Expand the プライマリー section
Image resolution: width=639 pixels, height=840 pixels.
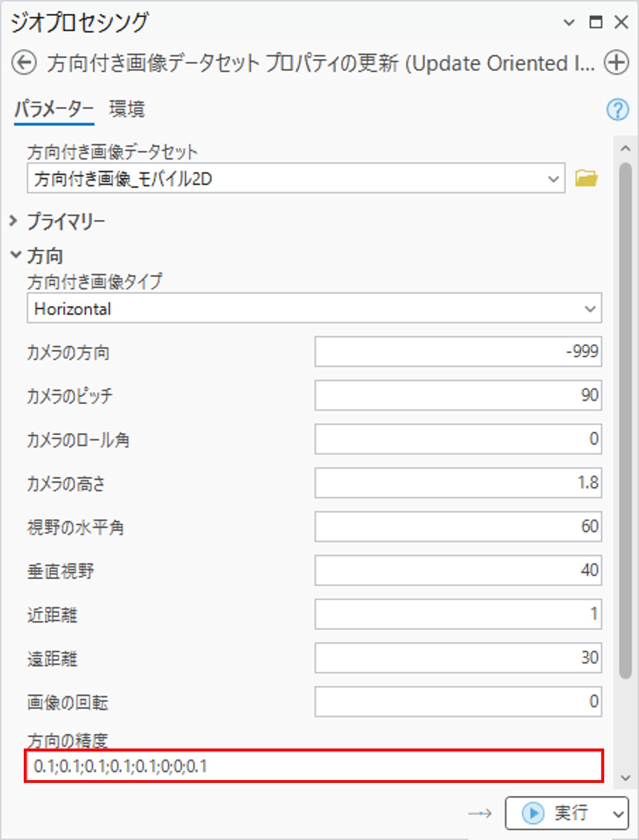point(14,221)
